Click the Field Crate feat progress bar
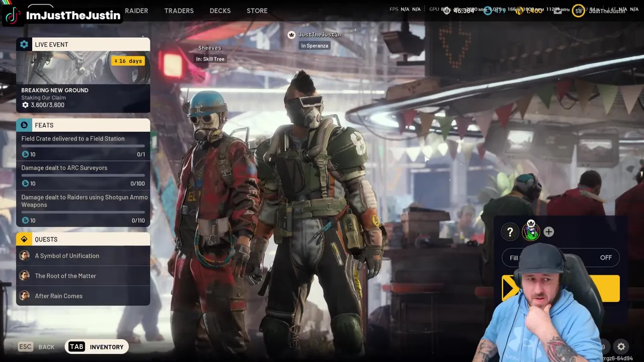 83,146
